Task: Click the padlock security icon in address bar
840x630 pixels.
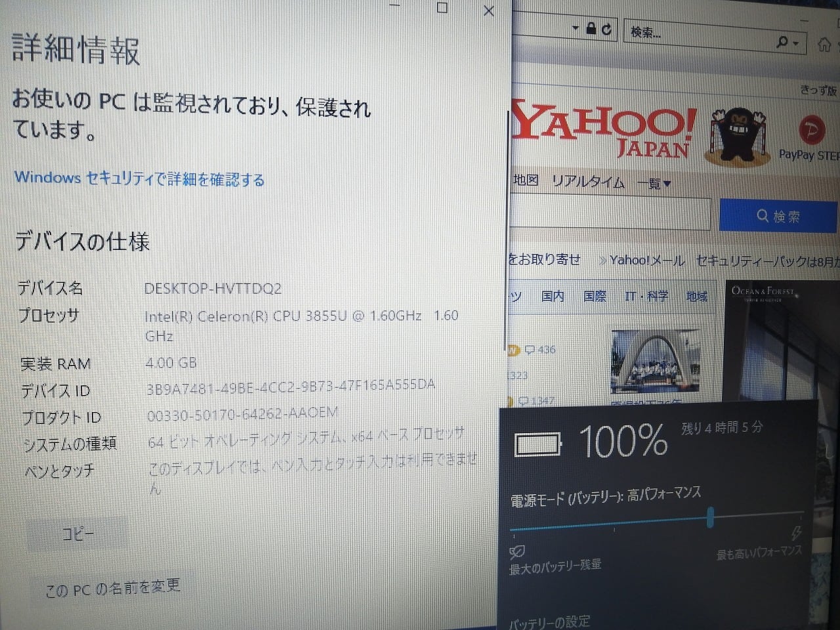Action: click(591, 29)
